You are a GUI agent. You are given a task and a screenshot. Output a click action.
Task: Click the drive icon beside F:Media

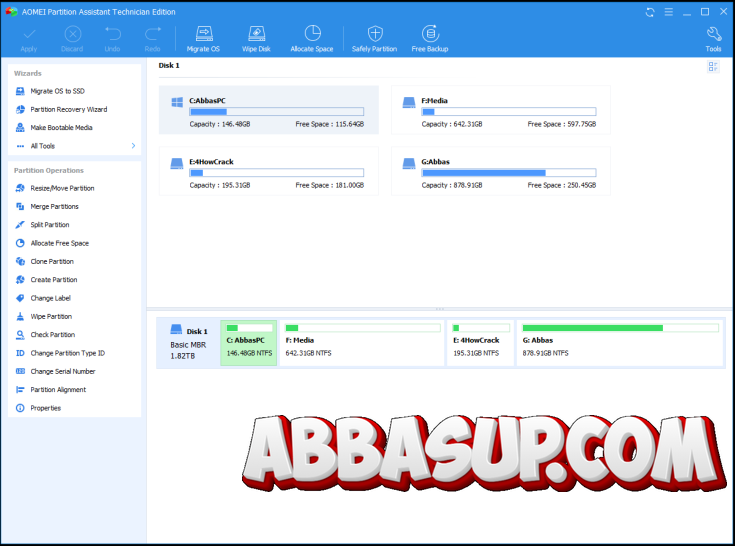[x=409, y=102]
